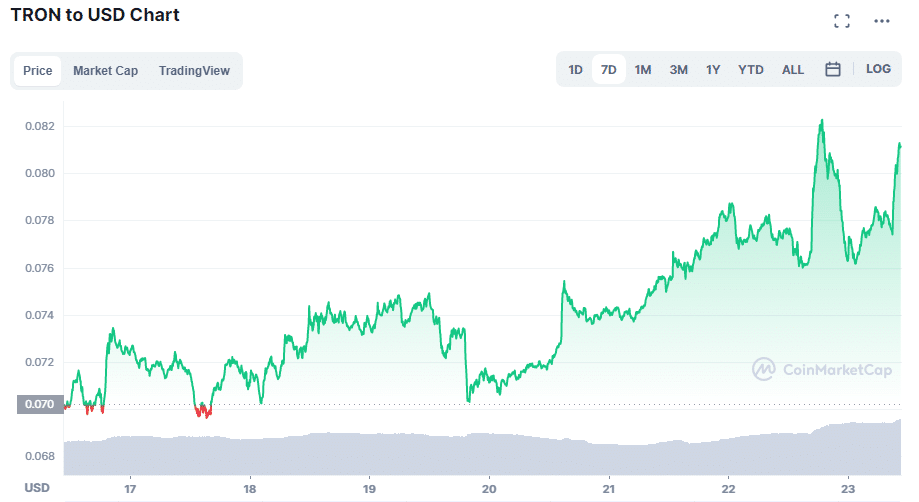Image resolution: width=919 pixels, height=502 pixels.
Task: Open the calendar date range picker
Action: pos(832,69)
